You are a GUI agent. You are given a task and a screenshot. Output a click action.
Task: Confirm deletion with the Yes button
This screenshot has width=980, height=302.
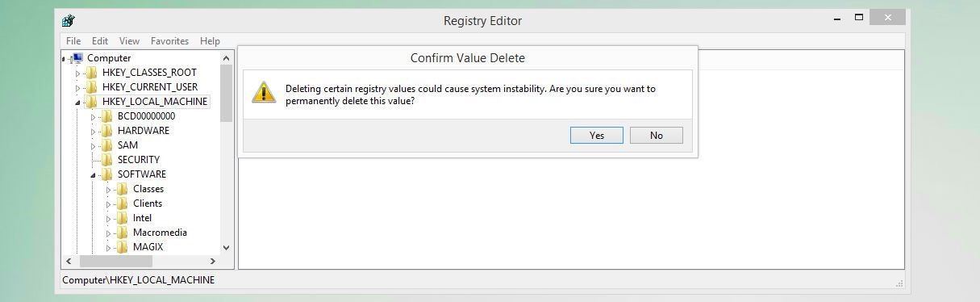(x=596, y=136)
